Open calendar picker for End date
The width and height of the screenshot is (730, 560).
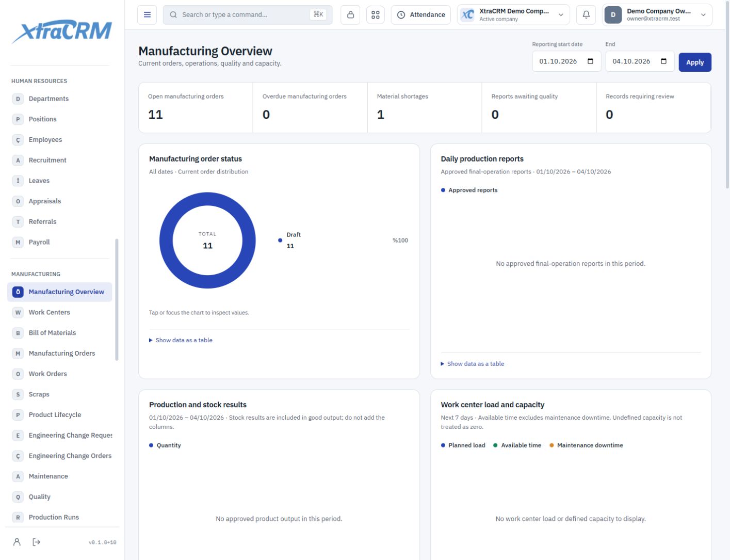(664, 61)
